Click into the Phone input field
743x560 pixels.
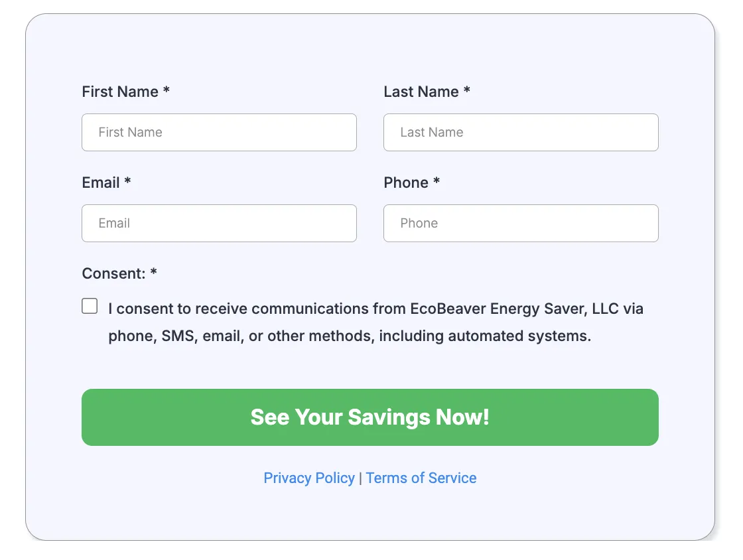[x=521, y=223]
